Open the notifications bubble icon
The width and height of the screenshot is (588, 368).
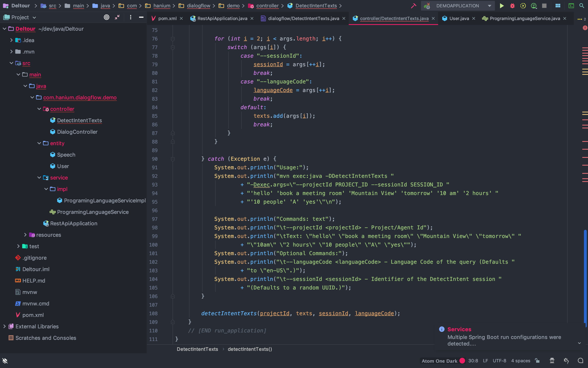coord(580,361)
